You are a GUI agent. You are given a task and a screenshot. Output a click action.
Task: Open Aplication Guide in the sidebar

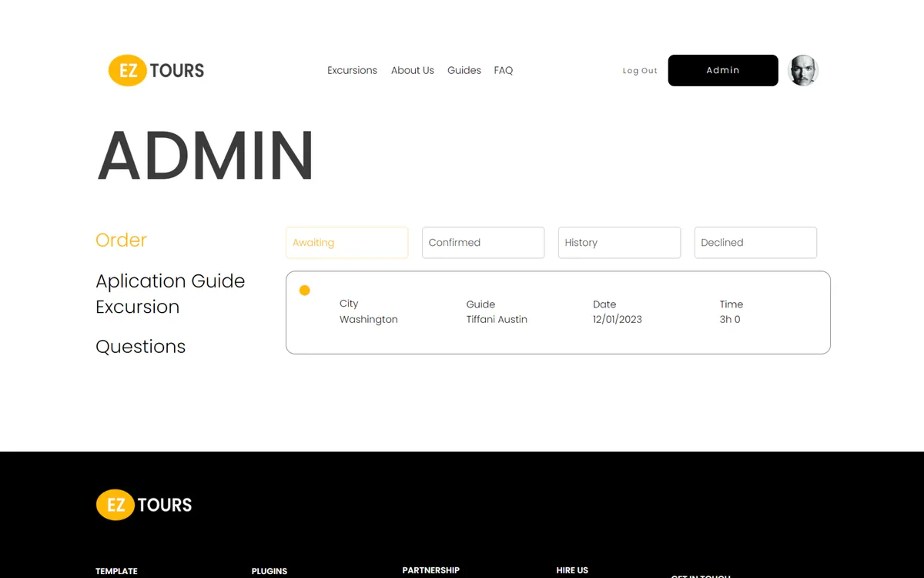pyautogui.click(x=170, y=281)
